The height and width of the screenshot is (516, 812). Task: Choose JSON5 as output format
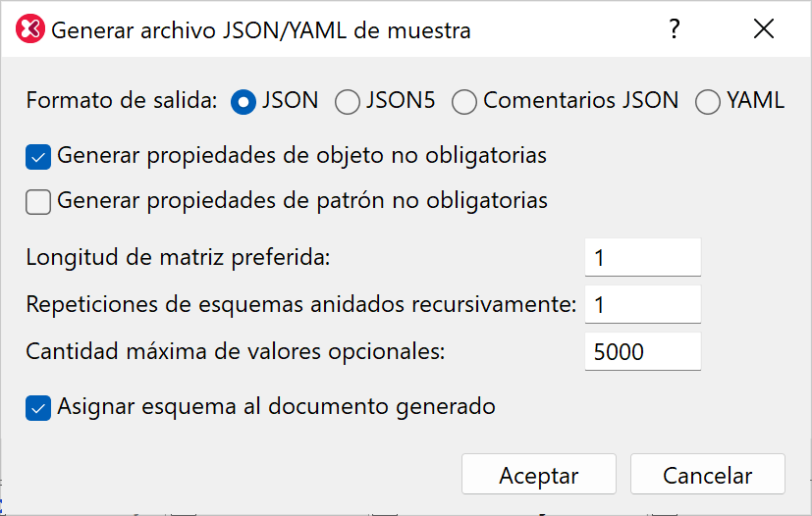point(348,101)
